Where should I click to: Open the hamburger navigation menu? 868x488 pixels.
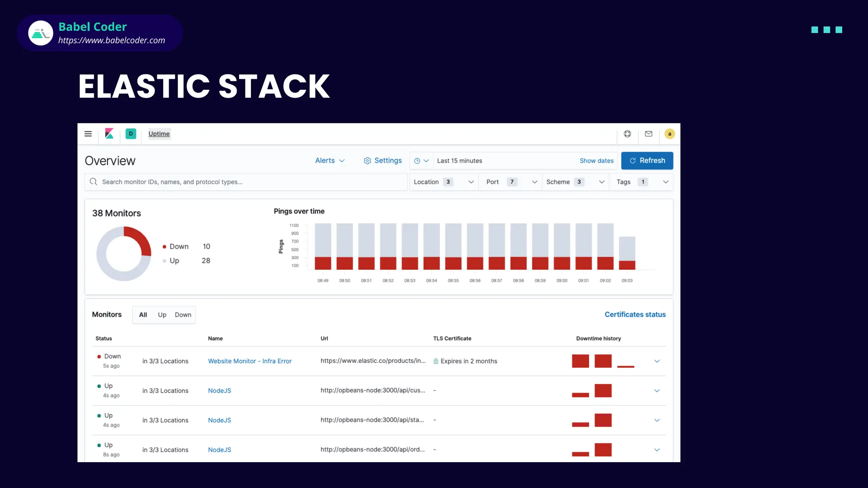(88, 134)
